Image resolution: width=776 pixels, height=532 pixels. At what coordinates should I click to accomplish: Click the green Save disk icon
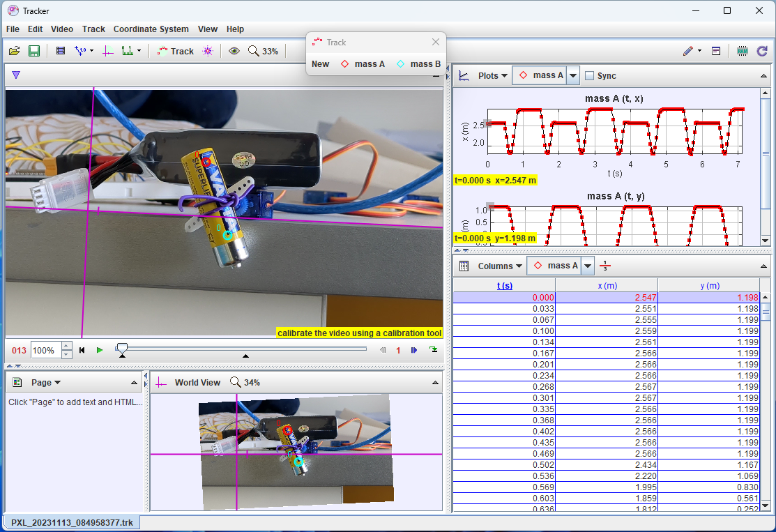point(33,51)
